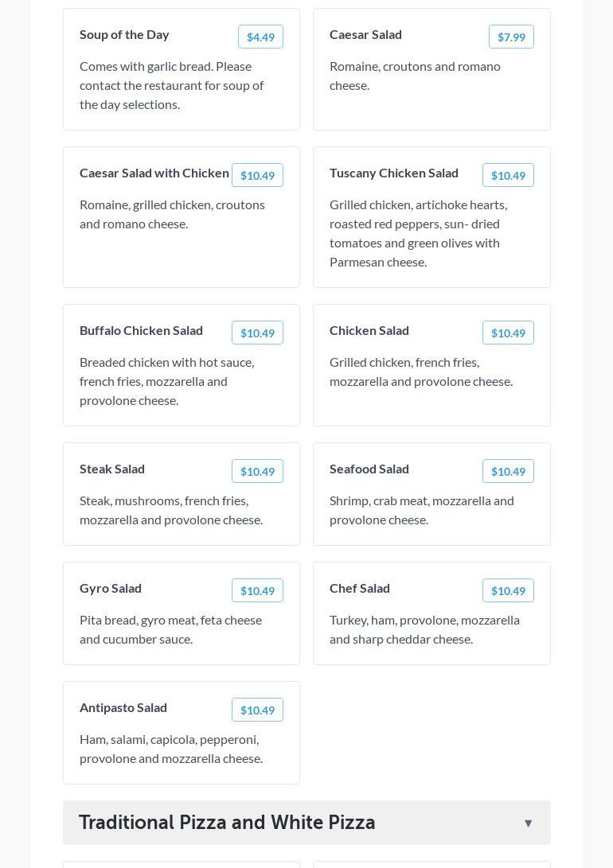Viewport: 613px width, 868px height.
Task: Click the Antipasto Salad price button
Action: [257, 710]
